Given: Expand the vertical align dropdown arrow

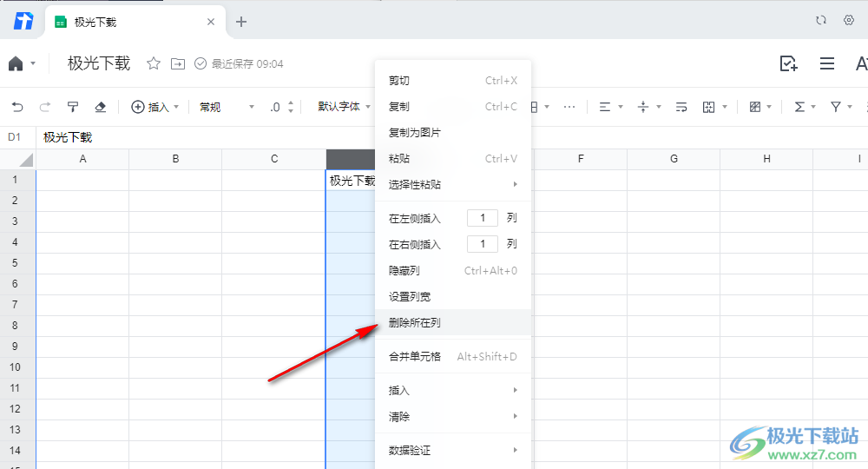Looking at the screenshot, I should [x=659, y=107].
